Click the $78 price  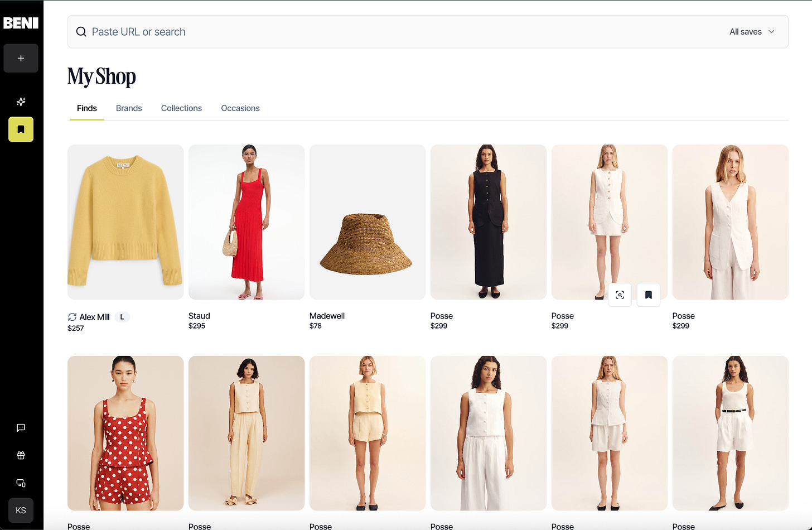click(316, 326)
